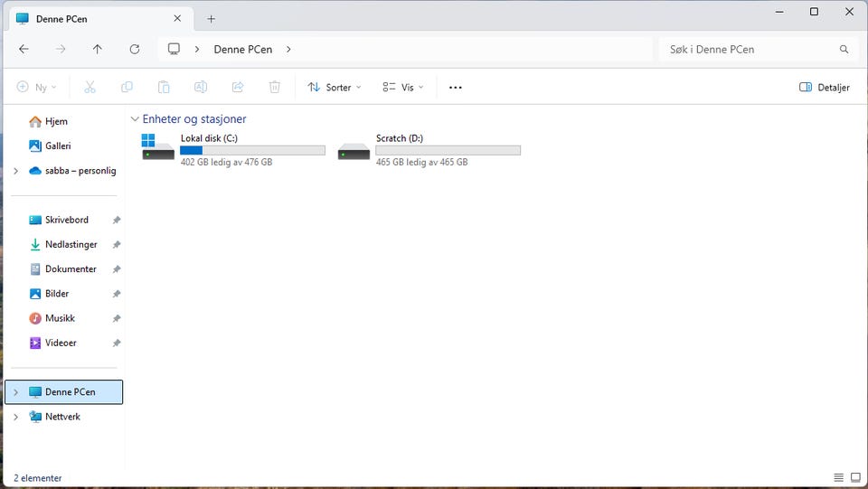Click '465 GB ledig av 465 GB' text
This screenshot has width=868, height=489.
point(422,162)
